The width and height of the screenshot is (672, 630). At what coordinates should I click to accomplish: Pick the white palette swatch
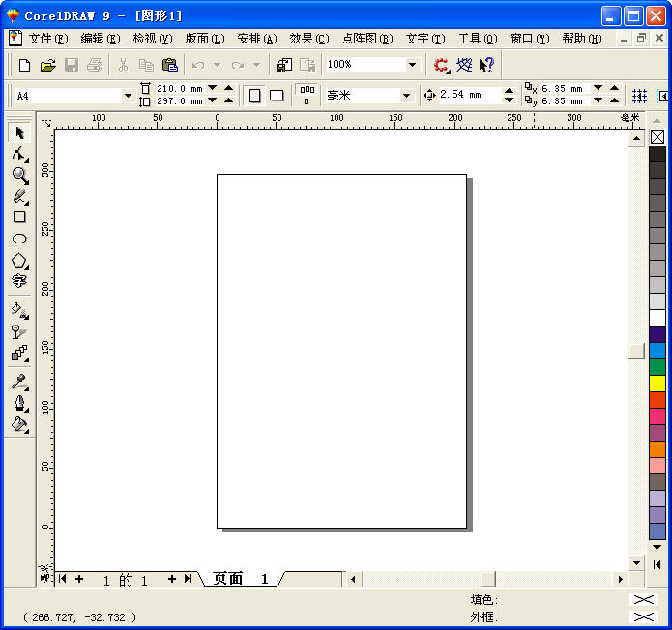point(657,318)
